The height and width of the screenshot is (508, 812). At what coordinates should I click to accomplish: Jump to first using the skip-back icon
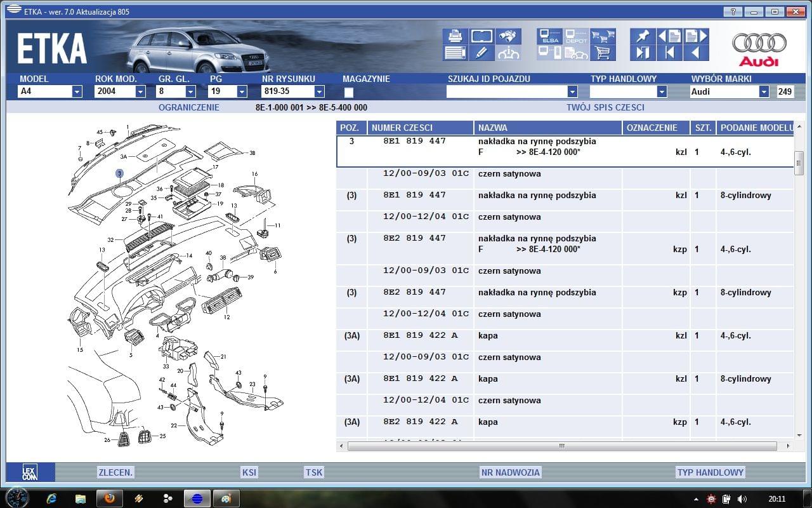click(x=669, y=53)
